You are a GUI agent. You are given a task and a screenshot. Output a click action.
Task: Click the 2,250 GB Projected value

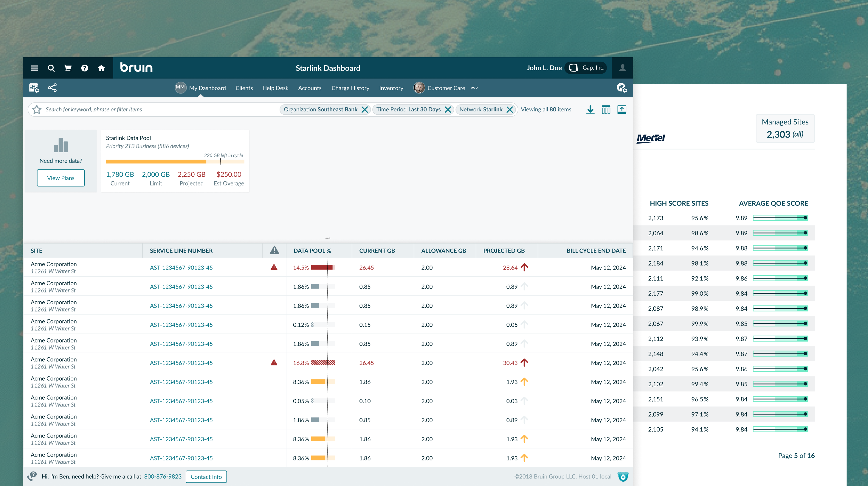tap(191, 174)
